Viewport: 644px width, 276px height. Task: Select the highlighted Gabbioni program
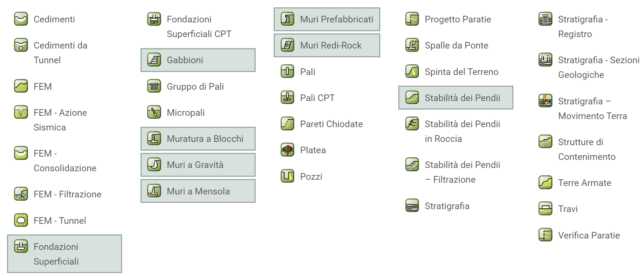198,60
